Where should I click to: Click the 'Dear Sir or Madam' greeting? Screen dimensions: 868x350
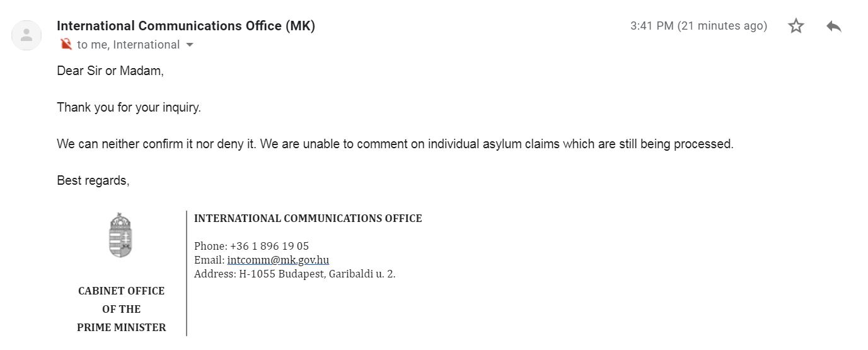[x=110, y=71]
